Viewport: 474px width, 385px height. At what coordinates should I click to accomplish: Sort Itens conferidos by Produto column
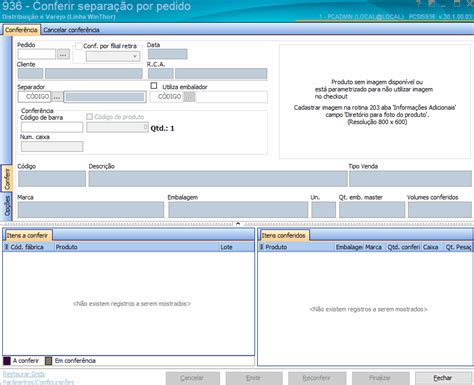click(x=299, y=247)
